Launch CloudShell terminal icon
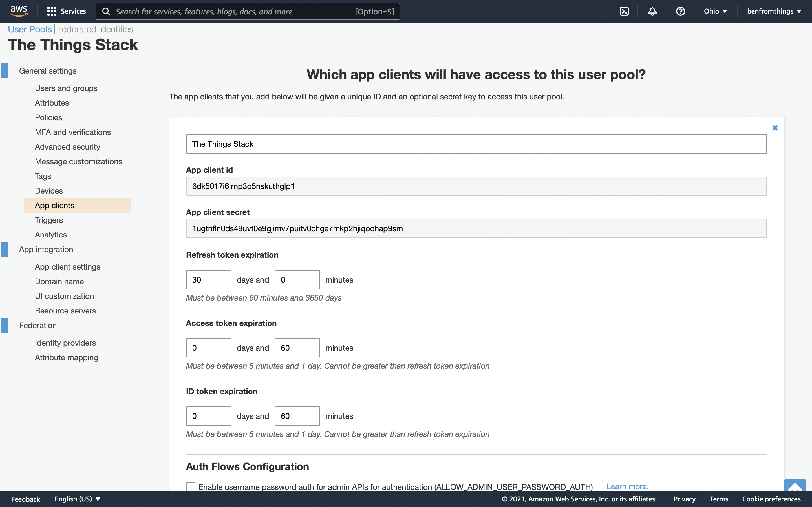The height and width of the screenshot is (507, 812). coord(624,11)
